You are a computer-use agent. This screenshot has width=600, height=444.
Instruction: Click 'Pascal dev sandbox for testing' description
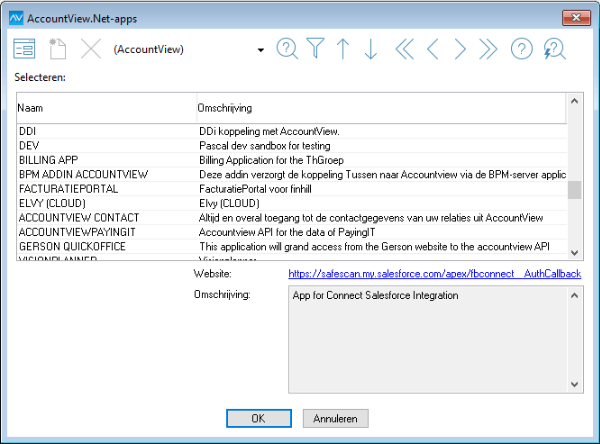pyautogui.click(x=265, y=146)
